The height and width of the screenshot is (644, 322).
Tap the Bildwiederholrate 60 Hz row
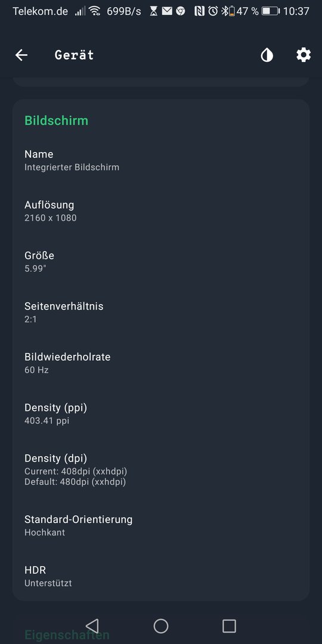[x=161, y=363]
